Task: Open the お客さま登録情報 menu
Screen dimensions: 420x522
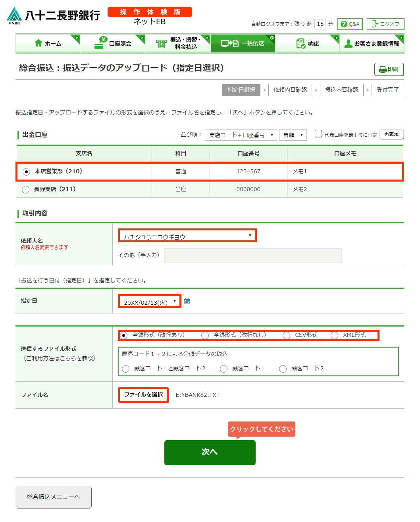Action: 372,43
